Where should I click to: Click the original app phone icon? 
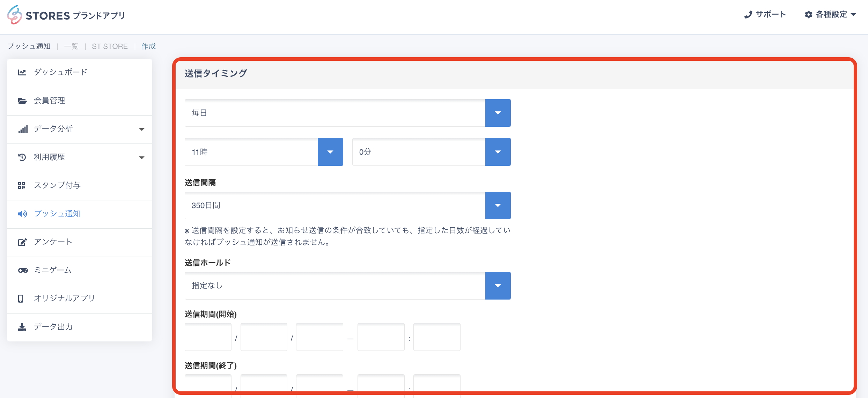21,298
